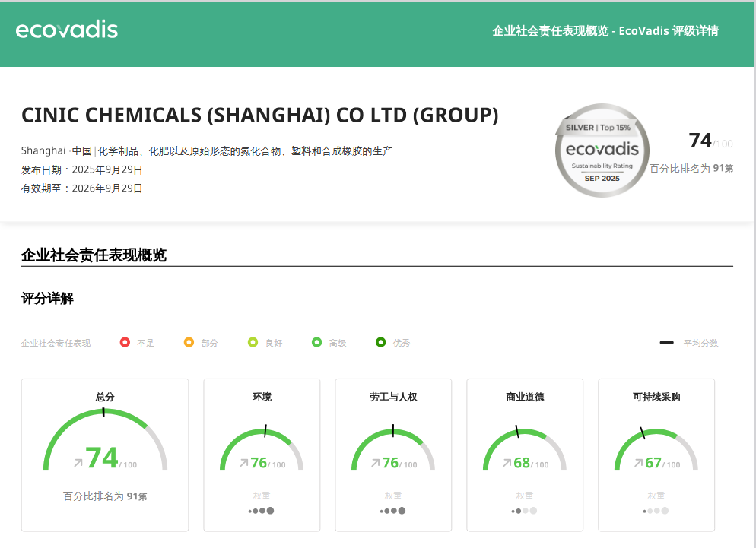Screen dimensions: 756x548
Task: Click the Silver EcoVadis medal badge
Action: click(602, 150)
